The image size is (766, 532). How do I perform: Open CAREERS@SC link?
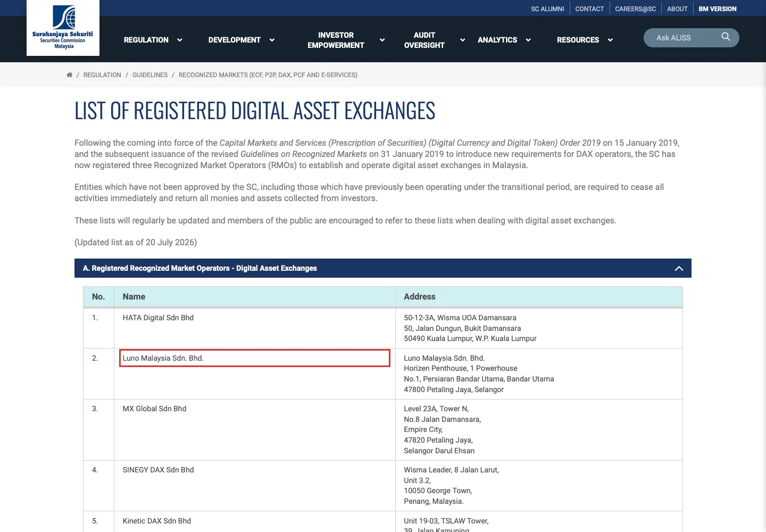635,9
